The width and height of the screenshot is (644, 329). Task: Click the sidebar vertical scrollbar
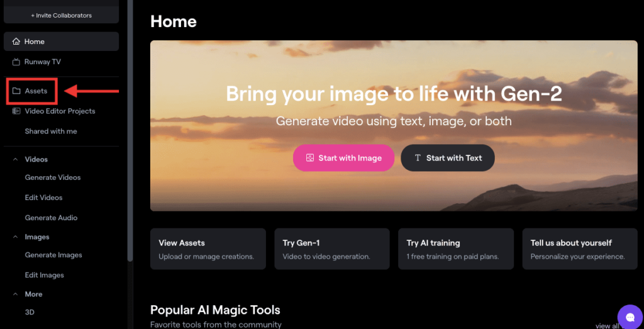click(x=130, y=130)
